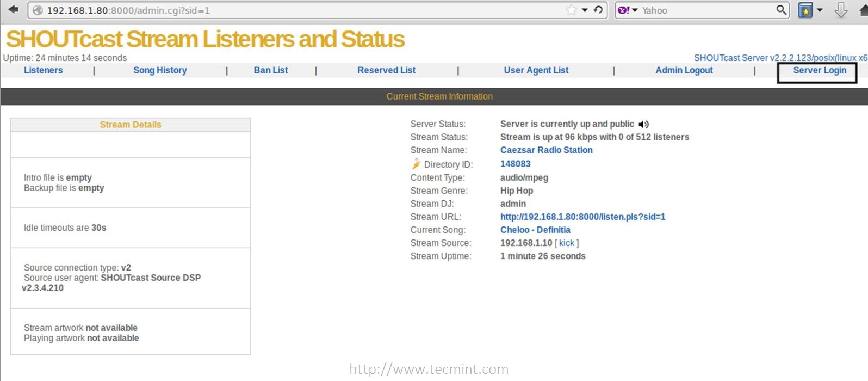Open the Server Login link
The height and width of the screenshot is (381, 868).
click(x=820, y=70)
